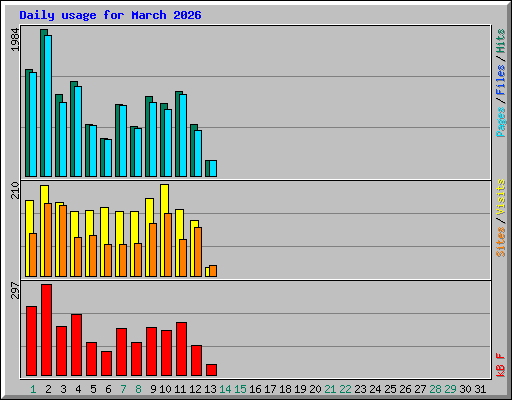The height and width of the screenshot is (400, 512).
Task: Click day 21 on the x-axis
Action: tap(330, 389)
